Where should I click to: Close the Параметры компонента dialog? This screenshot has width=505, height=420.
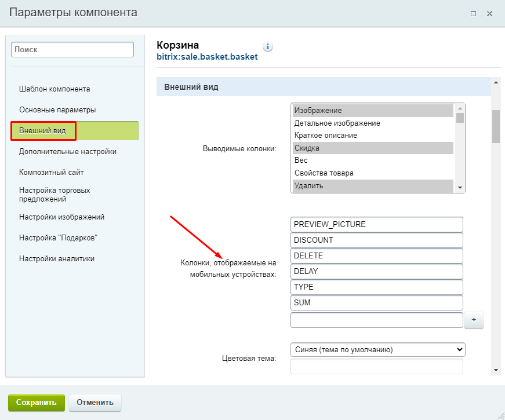489,13
